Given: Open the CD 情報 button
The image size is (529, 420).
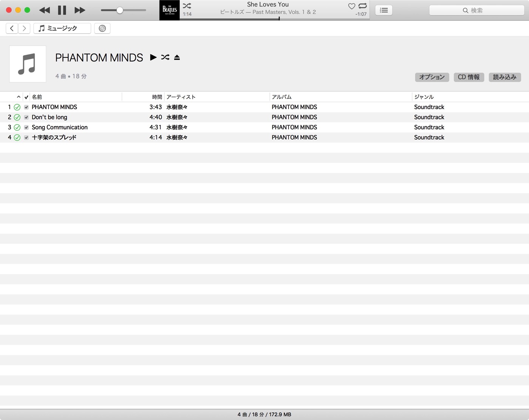Looking at the screenshot, I should 469,77.
